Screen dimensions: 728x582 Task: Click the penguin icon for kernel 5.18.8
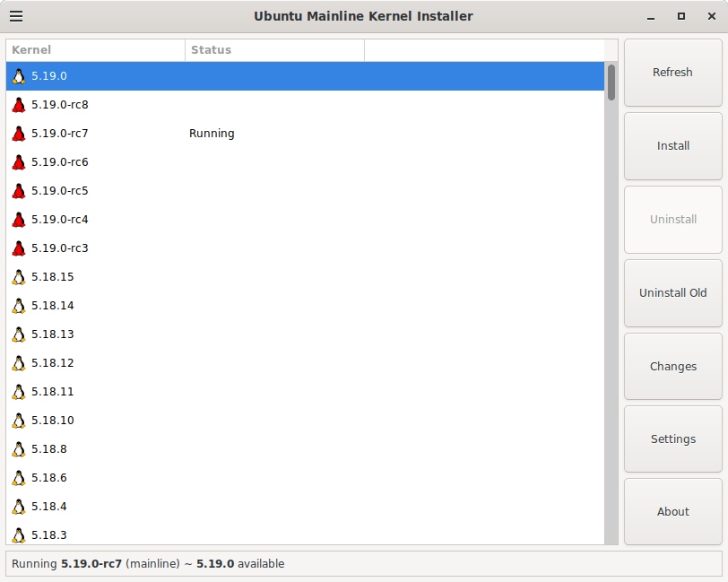coord(19,449)
